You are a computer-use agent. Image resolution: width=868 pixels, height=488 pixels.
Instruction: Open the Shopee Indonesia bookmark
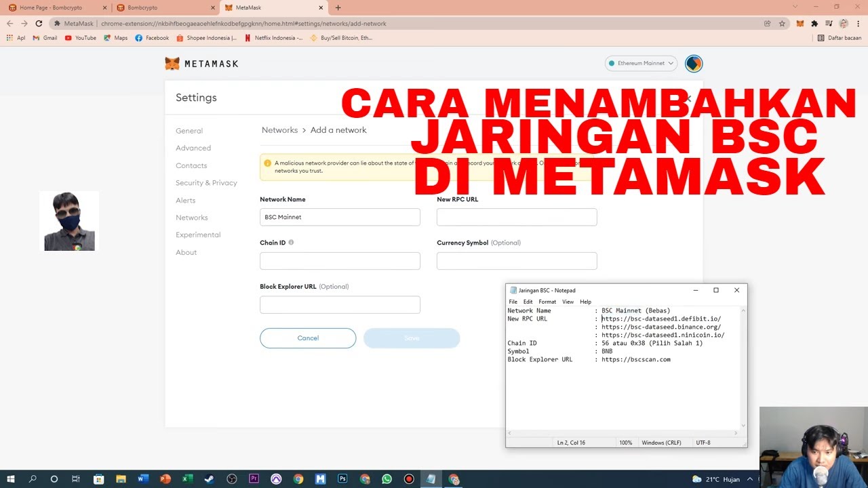point(207,38)
